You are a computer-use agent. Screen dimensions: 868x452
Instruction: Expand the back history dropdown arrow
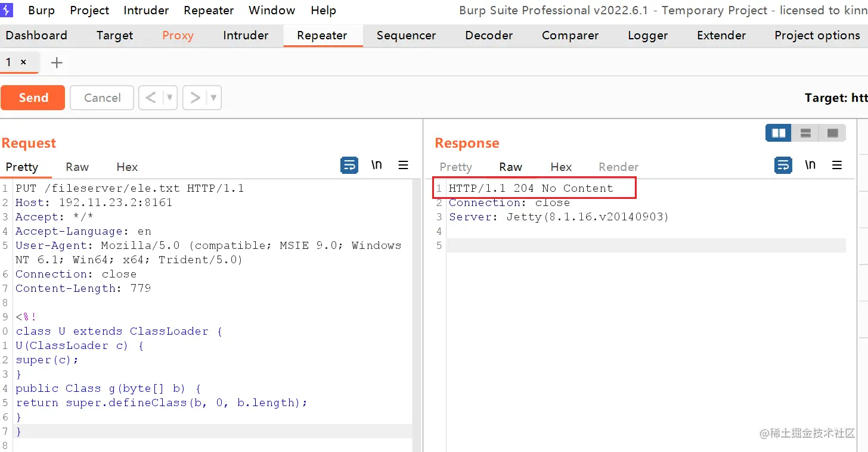point(170,98)
